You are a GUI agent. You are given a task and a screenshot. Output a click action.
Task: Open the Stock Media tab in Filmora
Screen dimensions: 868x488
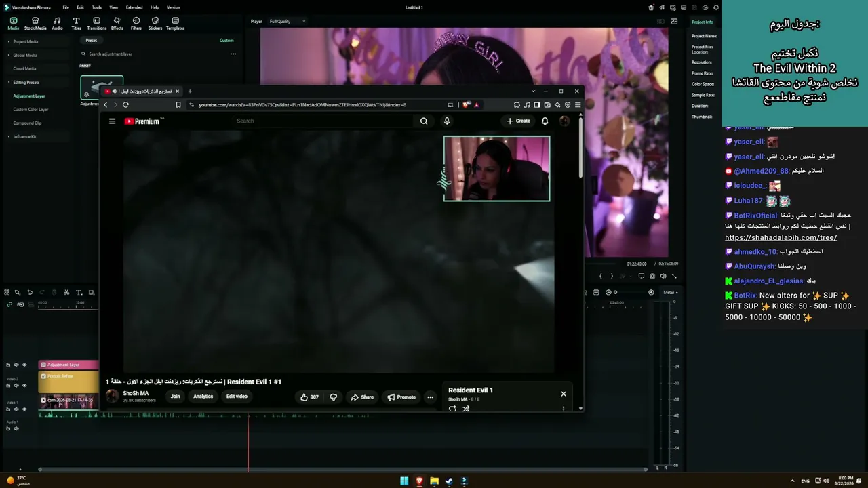tap(35, 24)
